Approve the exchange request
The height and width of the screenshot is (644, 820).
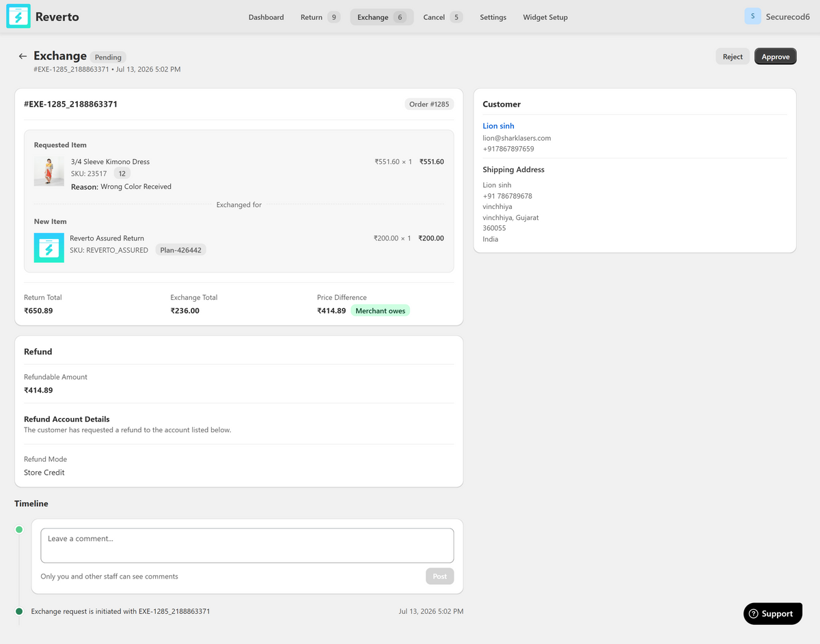click(x=776, y=57)
